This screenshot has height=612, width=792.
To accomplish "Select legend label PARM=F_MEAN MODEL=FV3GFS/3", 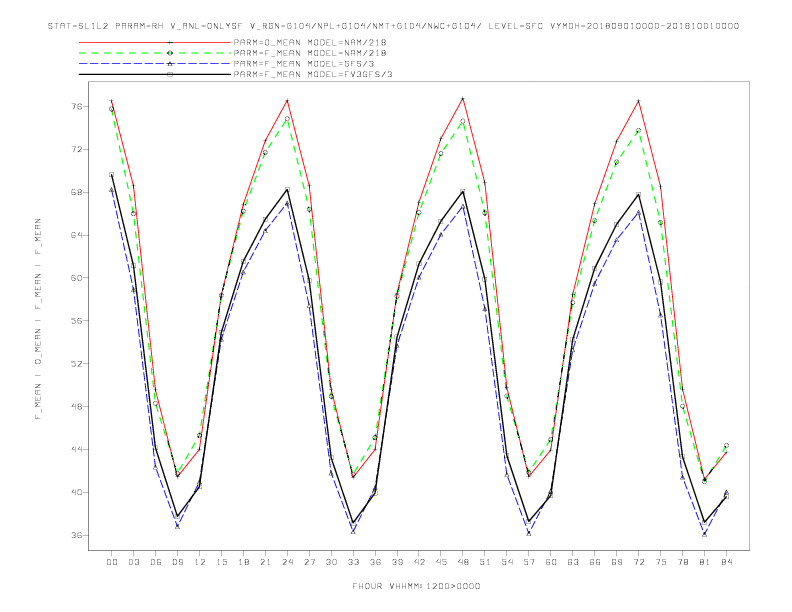I will point(313,74).
